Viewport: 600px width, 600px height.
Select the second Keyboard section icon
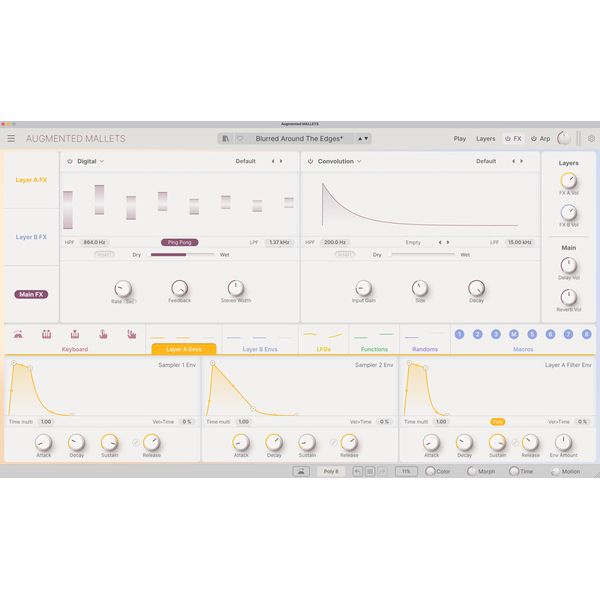(46, 334)
